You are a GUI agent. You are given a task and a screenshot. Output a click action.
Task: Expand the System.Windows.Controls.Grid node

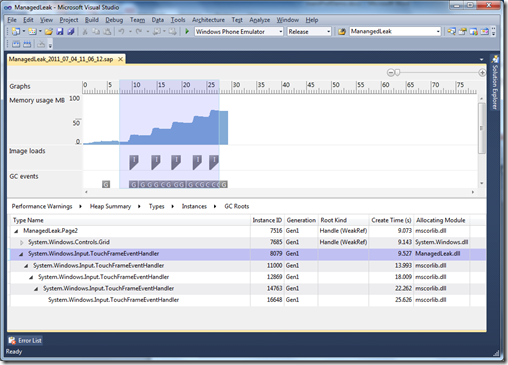[x=22, y=242]
